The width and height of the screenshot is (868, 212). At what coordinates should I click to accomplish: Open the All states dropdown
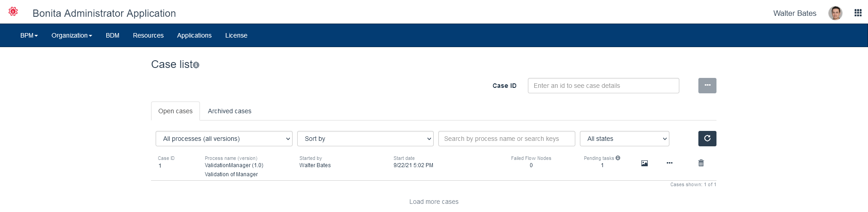624,139
